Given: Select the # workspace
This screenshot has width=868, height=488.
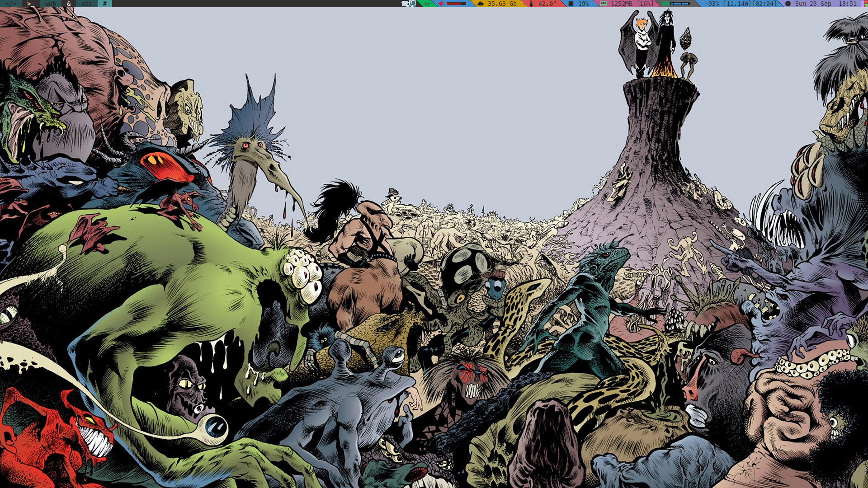Looking at the screenshot, I should pos(105,4).
